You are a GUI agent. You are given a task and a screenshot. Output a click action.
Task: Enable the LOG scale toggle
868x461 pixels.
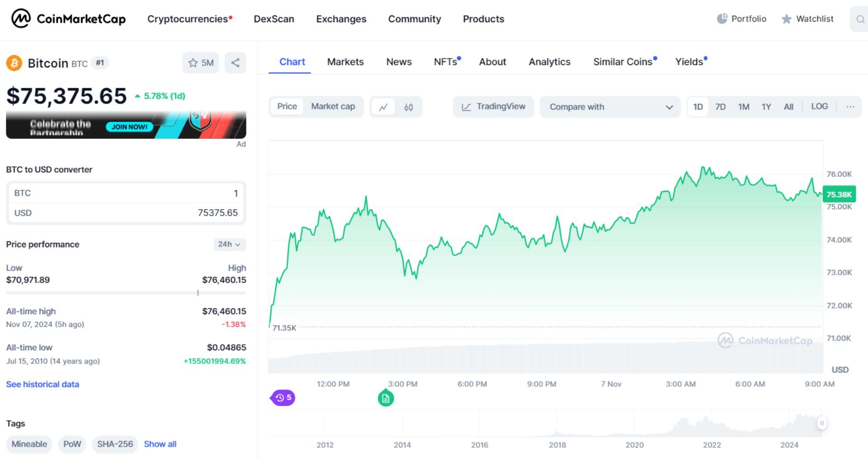pyautogui.click(x=820, y=106)
